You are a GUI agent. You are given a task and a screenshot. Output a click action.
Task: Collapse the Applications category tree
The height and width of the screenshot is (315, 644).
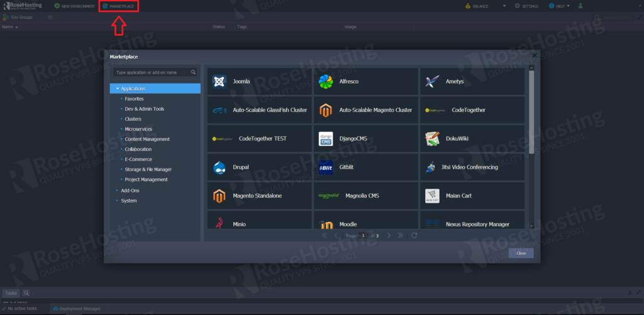[118, 89]
